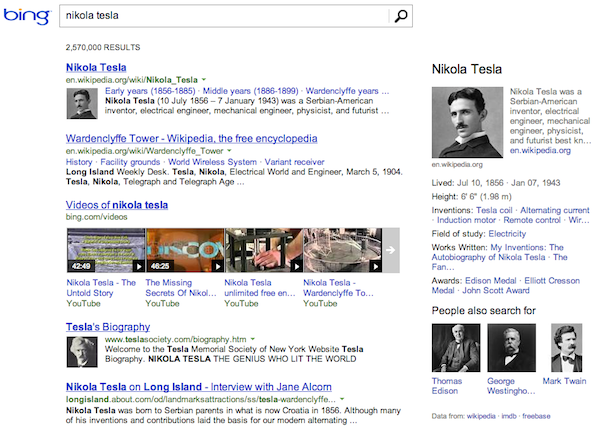Jump to Early years (1856-1885) section
Screen dimensions: 600x429
(x=150, y=91)
